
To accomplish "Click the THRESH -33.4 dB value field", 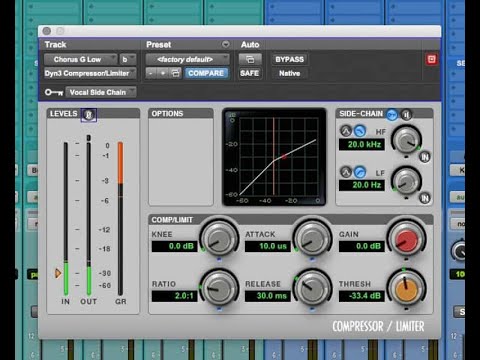I will click(362, 296).
